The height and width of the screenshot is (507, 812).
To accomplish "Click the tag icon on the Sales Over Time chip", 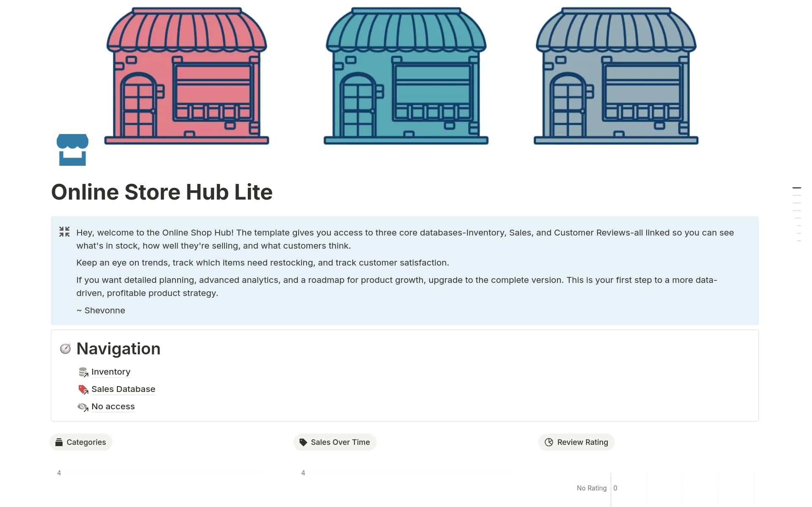I will (x=303, y=442).
